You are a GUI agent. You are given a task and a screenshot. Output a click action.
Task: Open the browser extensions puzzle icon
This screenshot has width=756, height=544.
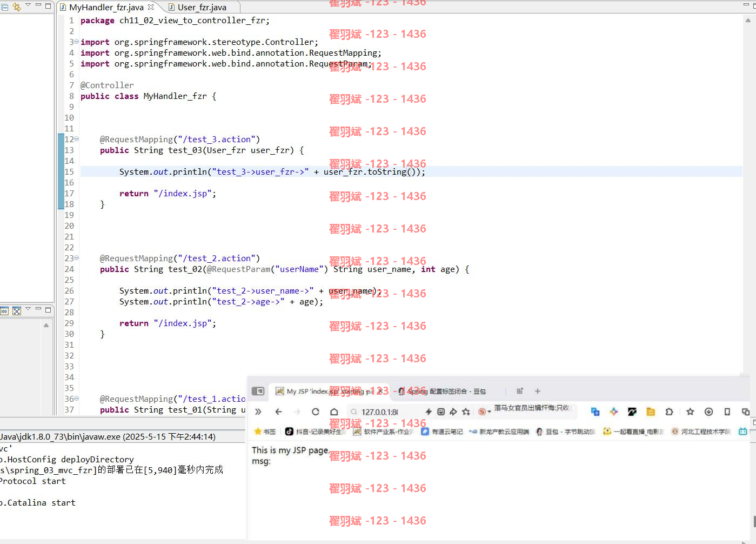[669, 412]
